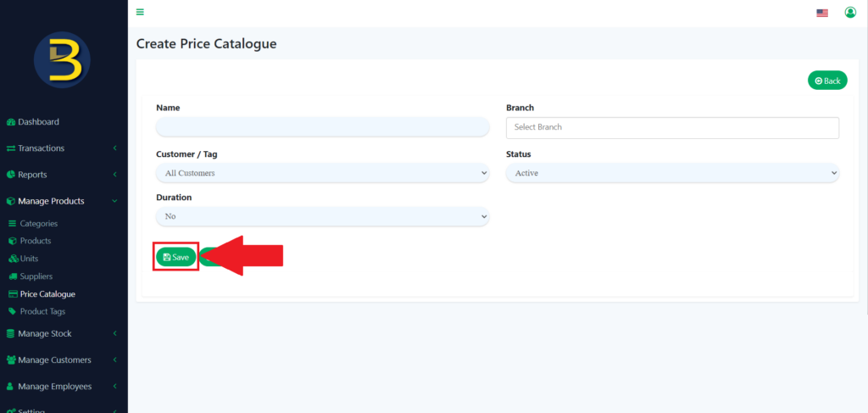Click the Back button
868x413 pixels.
point(827,81)
